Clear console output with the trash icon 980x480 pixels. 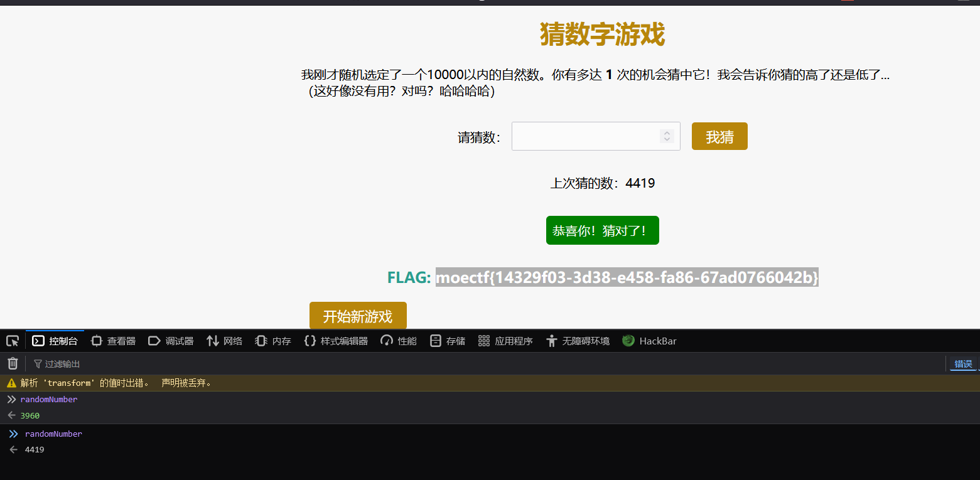[x=13, y=363]
